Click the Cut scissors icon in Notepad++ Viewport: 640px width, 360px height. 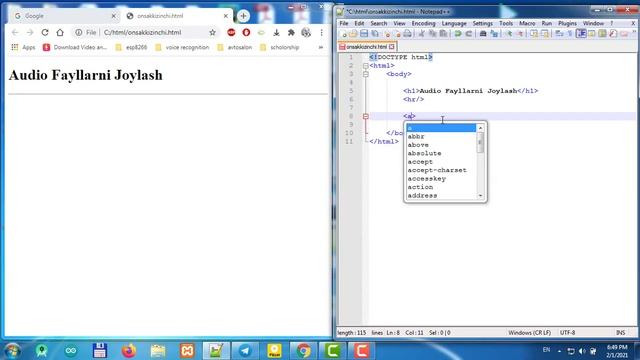422,34
